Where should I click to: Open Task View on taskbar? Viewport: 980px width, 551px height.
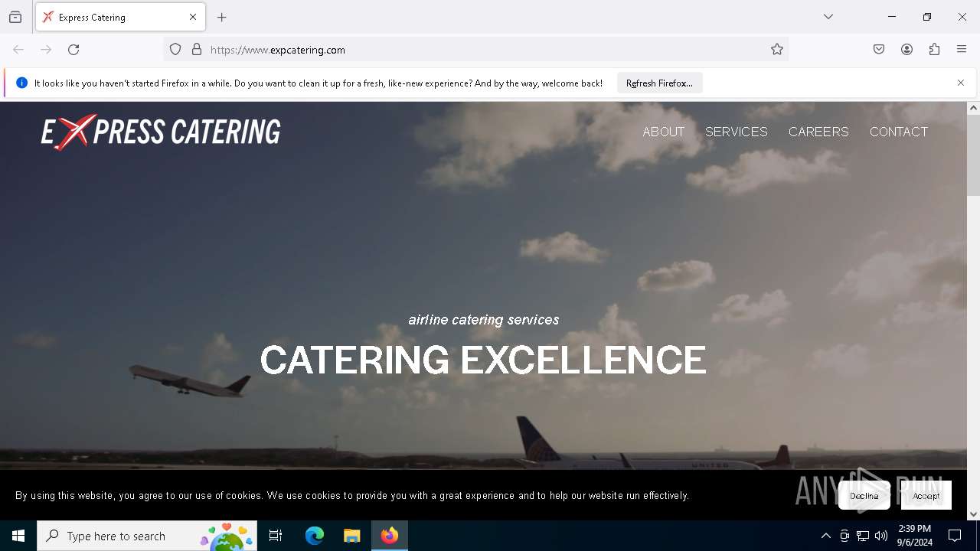click(x=276, y=536)
